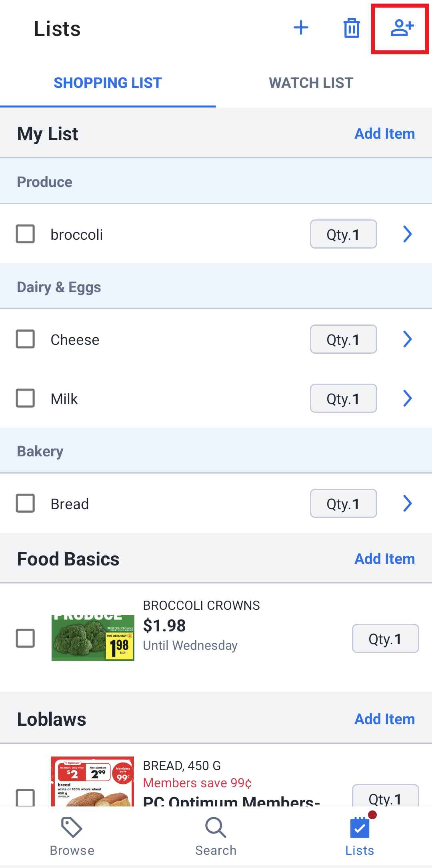
Task: Tap Add Item for My List
Action: pyautogui.click(x=385, y=133)
